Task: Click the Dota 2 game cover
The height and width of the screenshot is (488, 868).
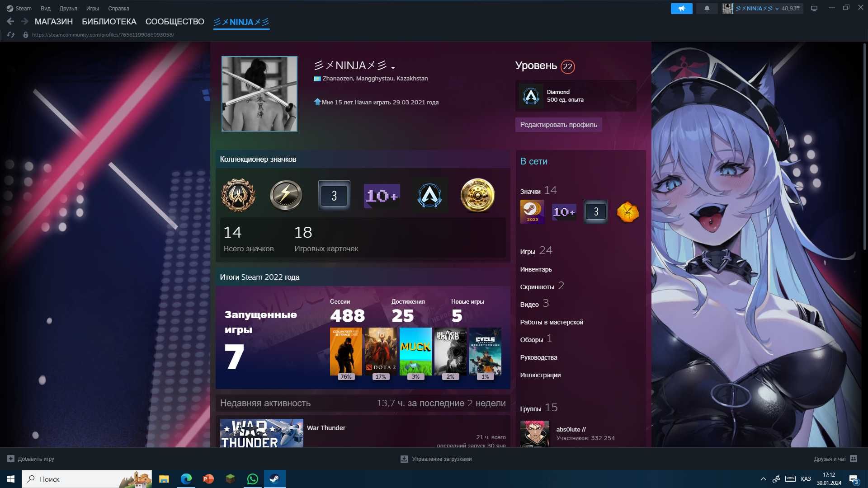Action: click(x=381, y=352)
